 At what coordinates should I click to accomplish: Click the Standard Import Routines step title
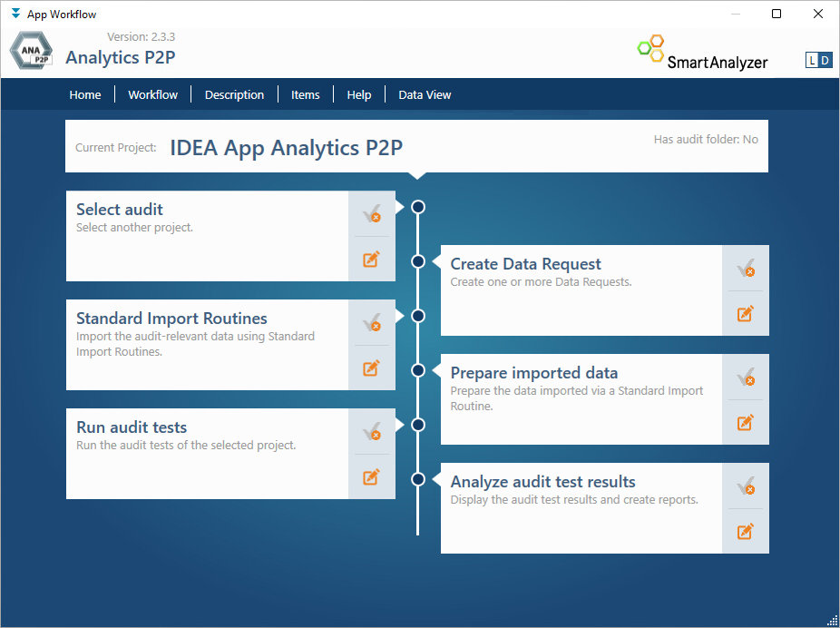(x=171, y=319)
